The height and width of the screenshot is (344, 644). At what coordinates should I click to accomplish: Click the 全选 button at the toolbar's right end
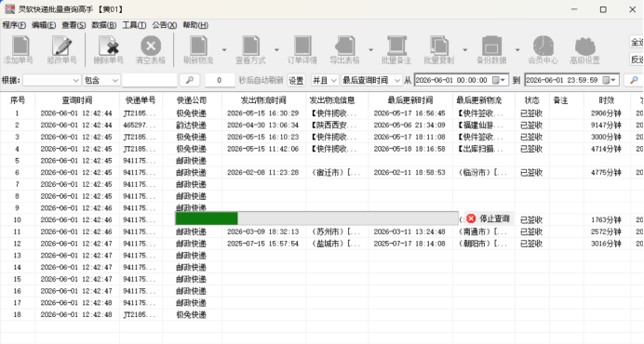pos(637,42)
